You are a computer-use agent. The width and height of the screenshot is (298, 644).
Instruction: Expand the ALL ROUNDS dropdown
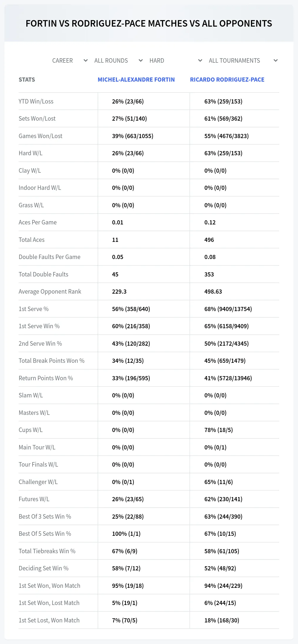[118, 61]
